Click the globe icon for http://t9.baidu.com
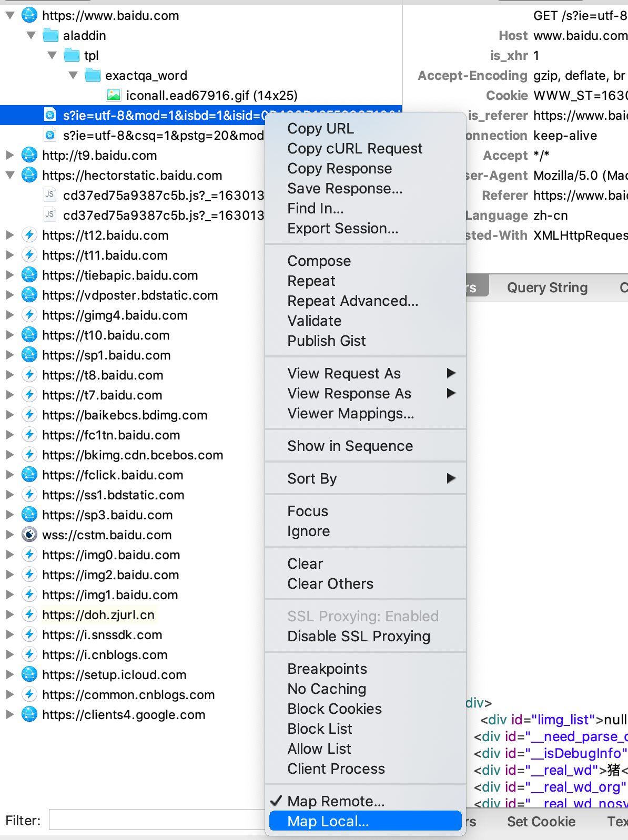The width and height of the screenshot is (628, 840). (29, 155)
